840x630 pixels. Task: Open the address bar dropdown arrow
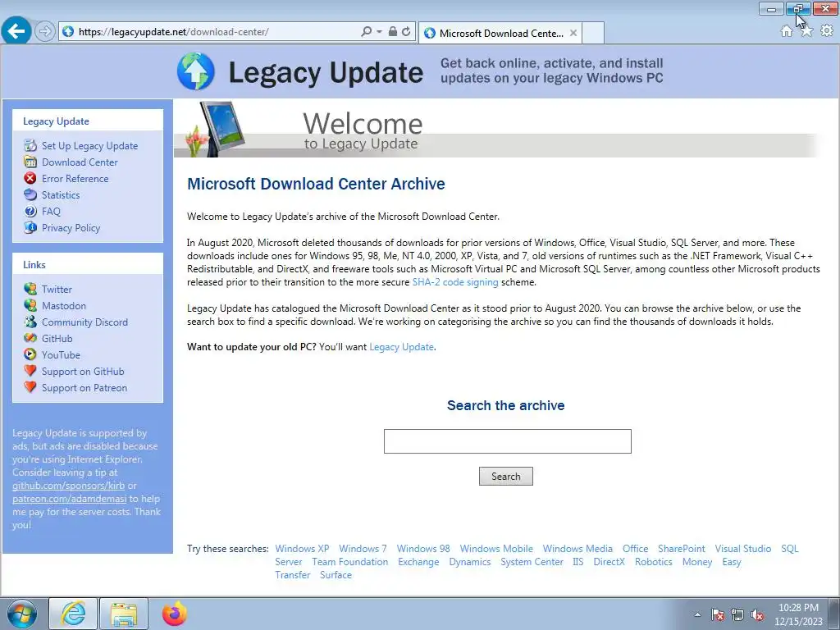pos(379,32)
